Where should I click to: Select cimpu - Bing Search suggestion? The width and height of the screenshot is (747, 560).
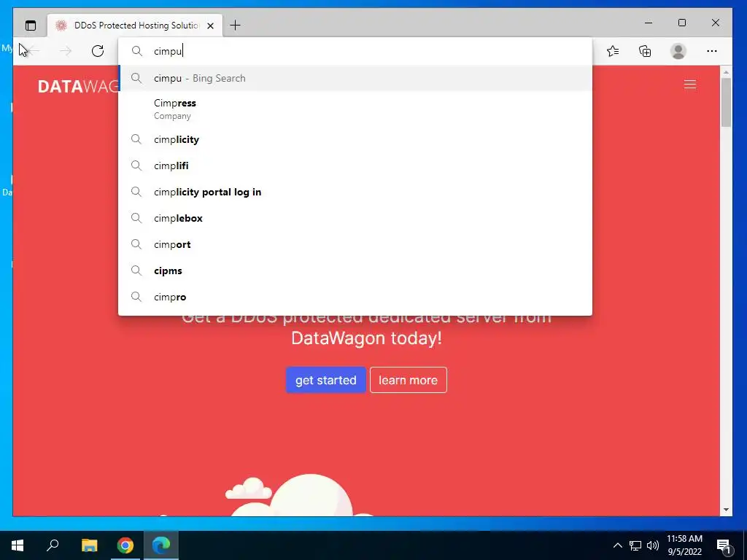[355, 78]
